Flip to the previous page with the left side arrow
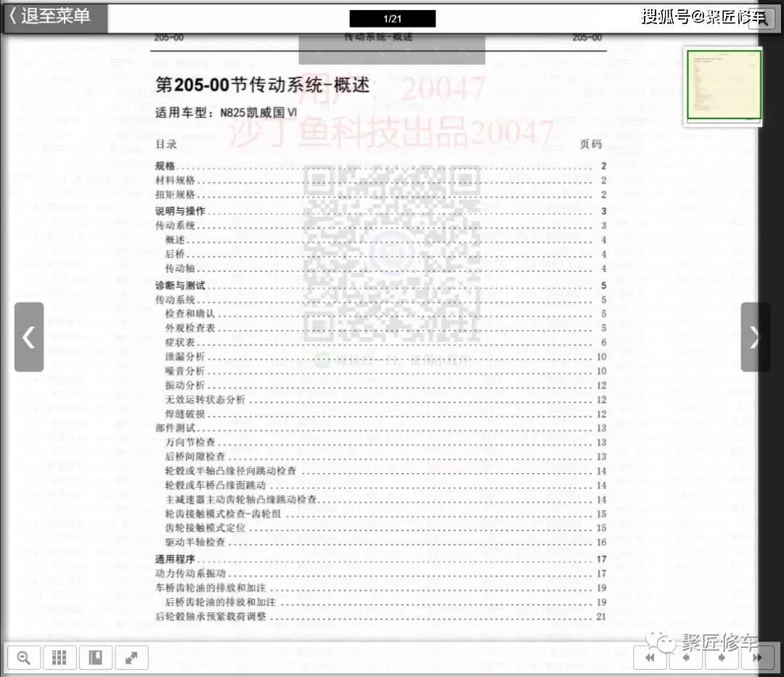The width and height of the screenshot is (784, 677). (29, 337)
